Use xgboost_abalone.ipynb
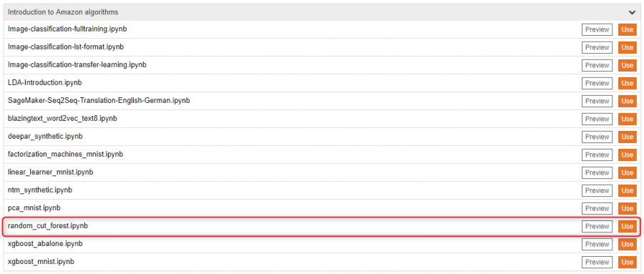This screenshot has height=274, width=644. [627, 244]
